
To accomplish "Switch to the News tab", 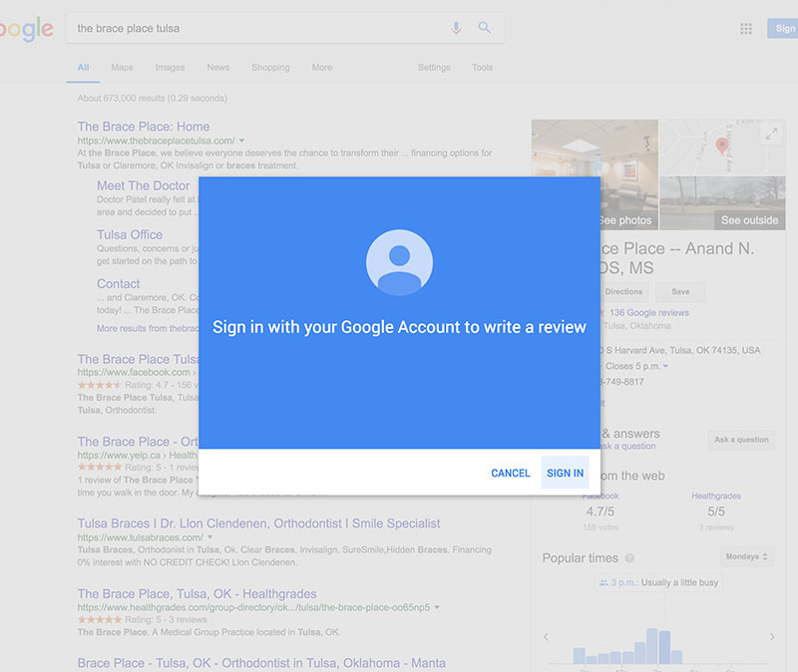I will point(217,68).
